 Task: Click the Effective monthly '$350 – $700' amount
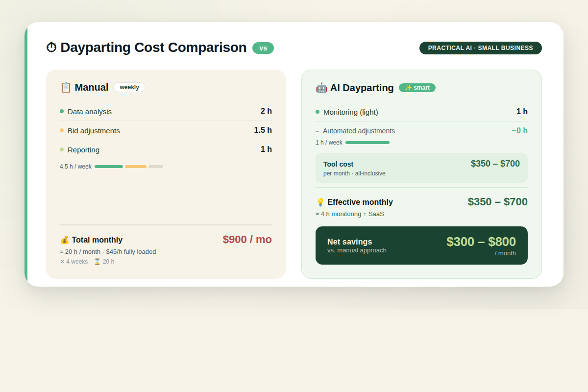click(498, 202)
